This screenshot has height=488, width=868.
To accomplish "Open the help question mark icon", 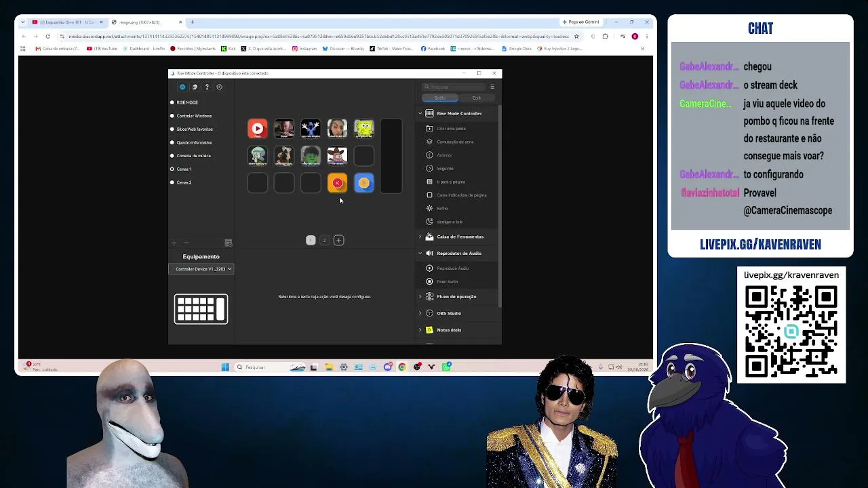I will pyautogui.click(x=207, y=87).
